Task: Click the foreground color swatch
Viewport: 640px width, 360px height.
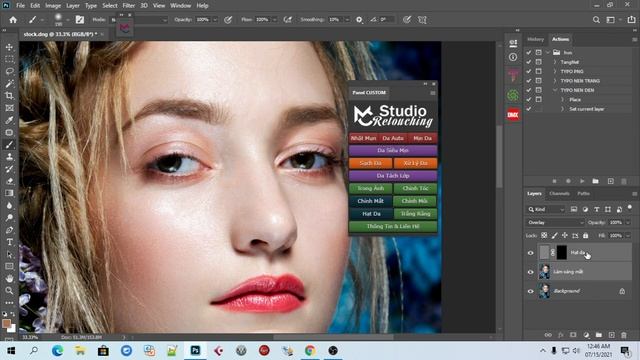Action: tap(6, 323)
